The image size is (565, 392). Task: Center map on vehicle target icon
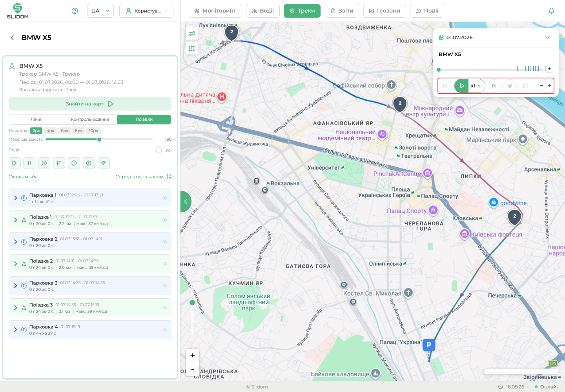(x=510, y=86)
